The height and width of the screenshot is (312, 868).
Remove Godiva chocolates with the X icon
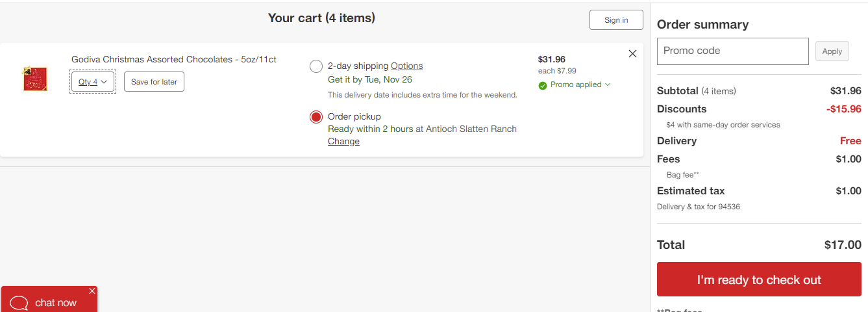point(632,54)
